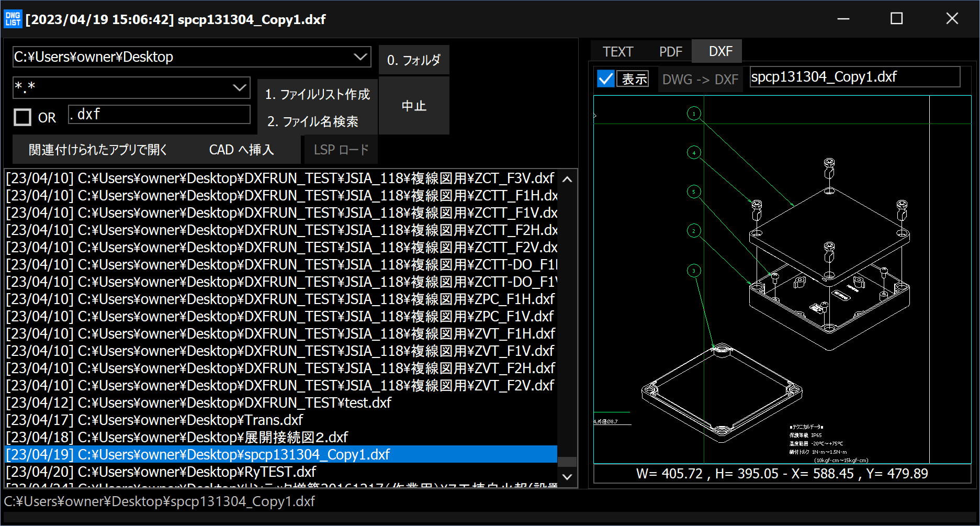Click the file list scroll up arrow
980x526 pixels.
click(567, 180)
